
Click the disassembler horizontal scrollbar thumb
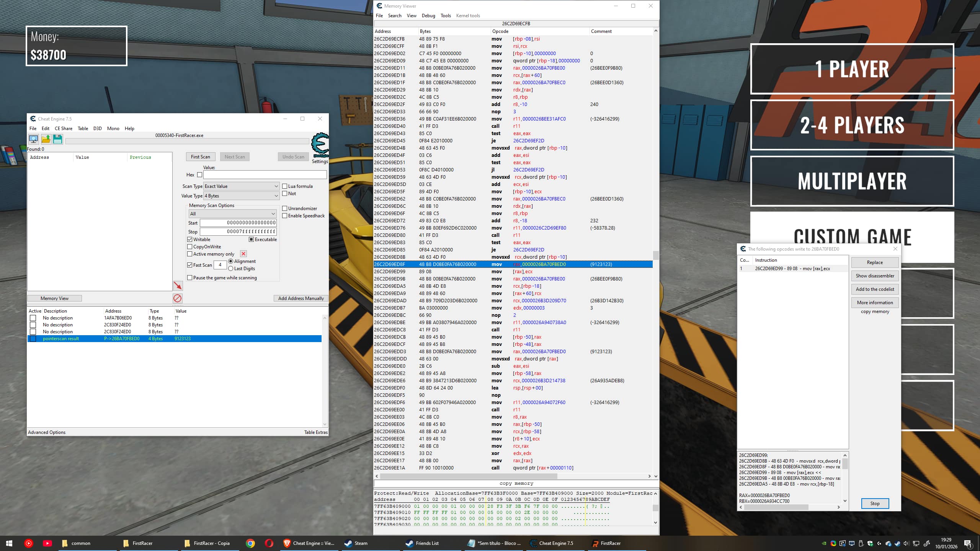[x=469, y=476]
